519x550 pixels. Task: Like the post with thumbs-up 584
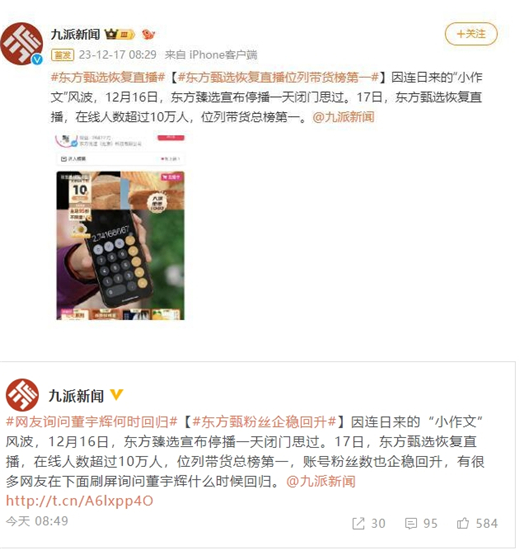(x=477, y=524)
